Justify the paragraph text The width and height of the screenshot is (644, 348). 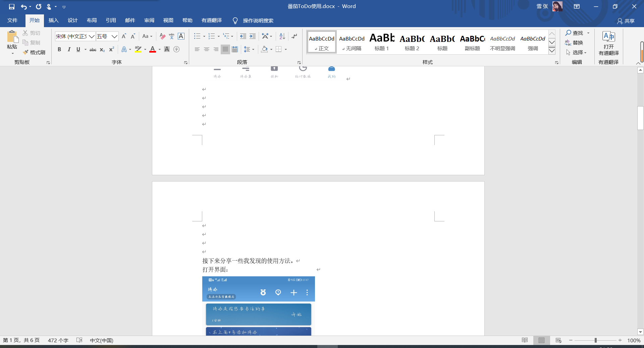point(225,49)
